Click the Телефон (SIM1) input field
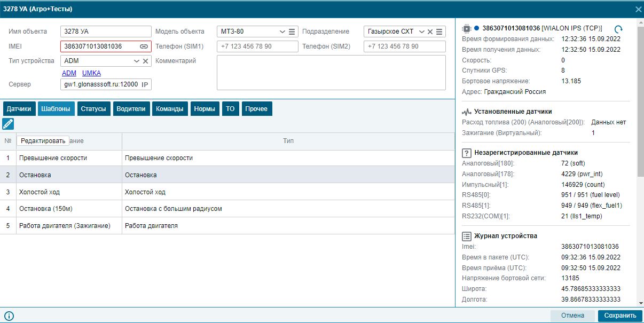Screen dimensions: 644x323 coord(257,46)
